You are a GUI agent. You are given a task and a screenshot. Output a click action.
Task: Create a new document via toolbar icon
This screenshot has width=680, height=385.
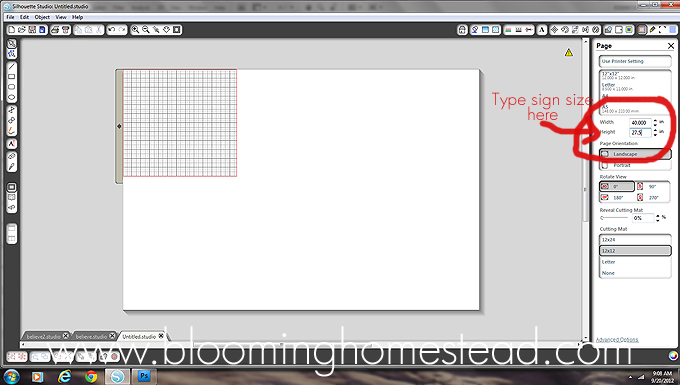12,29
